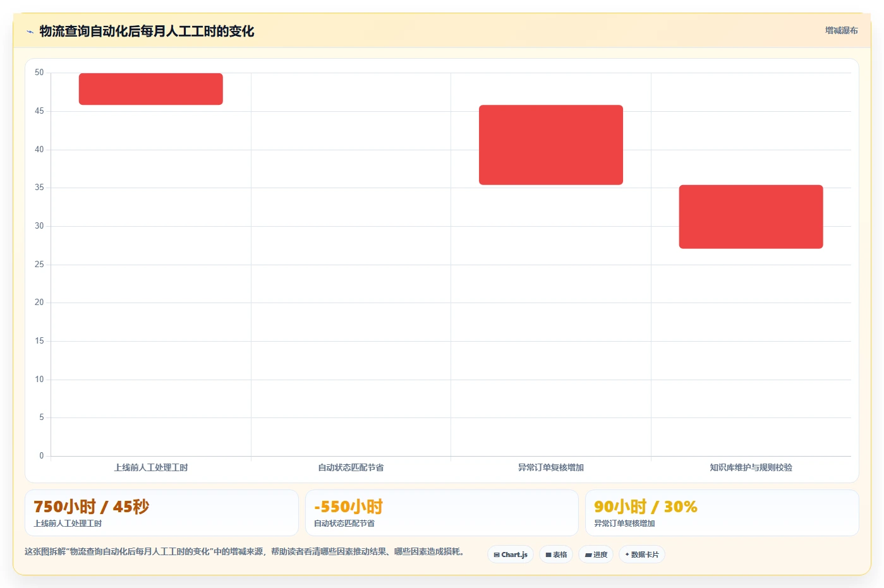Click the y-axis value 25
884x588 pixels.
tap(39, 265)
